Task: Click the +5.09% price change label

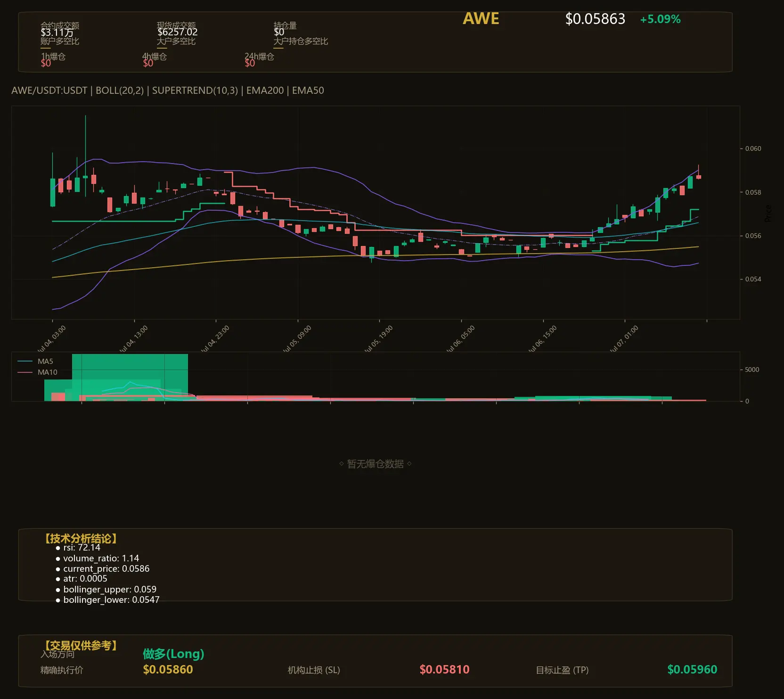Action: (x=660, y=19)
